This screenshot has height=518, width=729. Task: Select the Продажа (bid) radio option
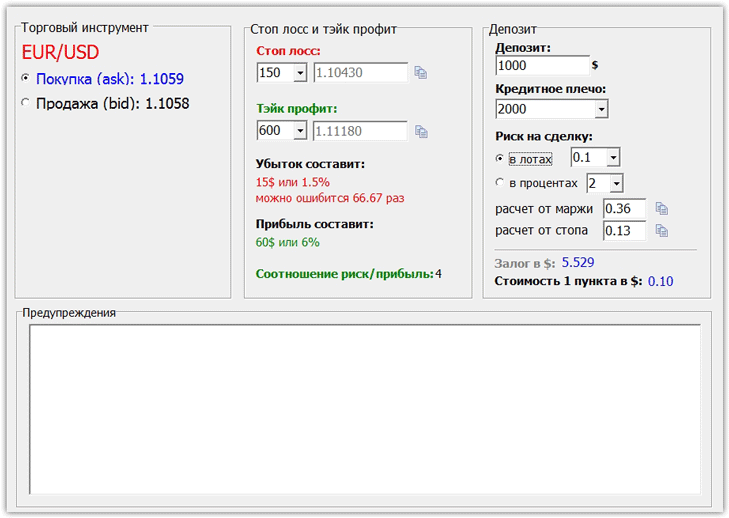(x=26, y=102)
